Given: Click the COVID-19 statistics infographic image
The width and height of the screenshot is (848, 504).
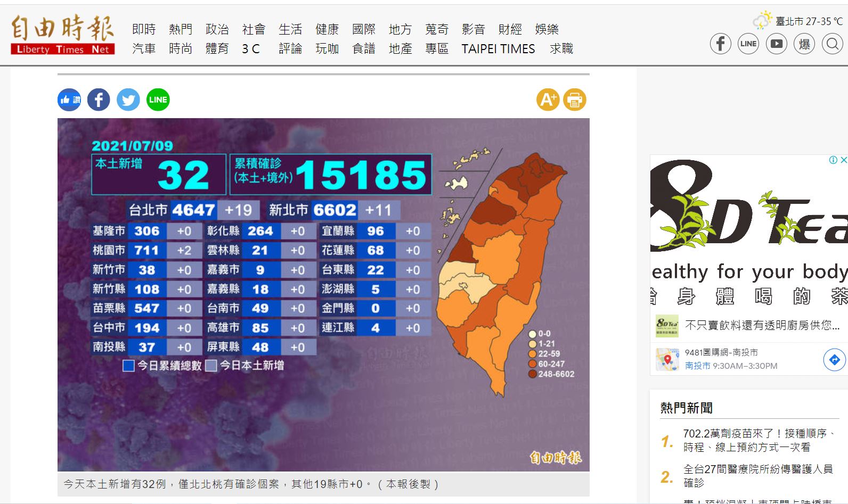Looking at the screenshot, I should (x=323, y=295).
